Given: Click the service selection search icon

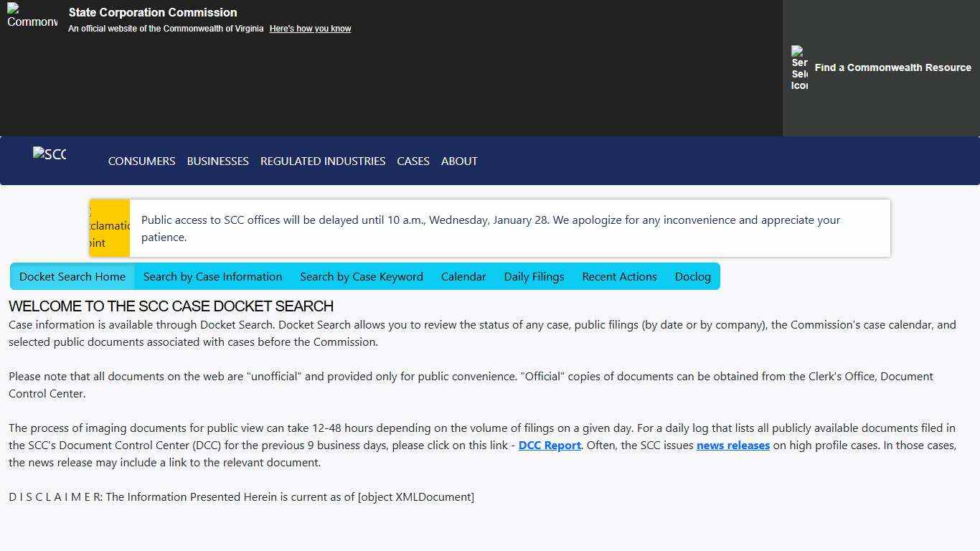Looking at the screenshot, I should click(x=798, y=67).
